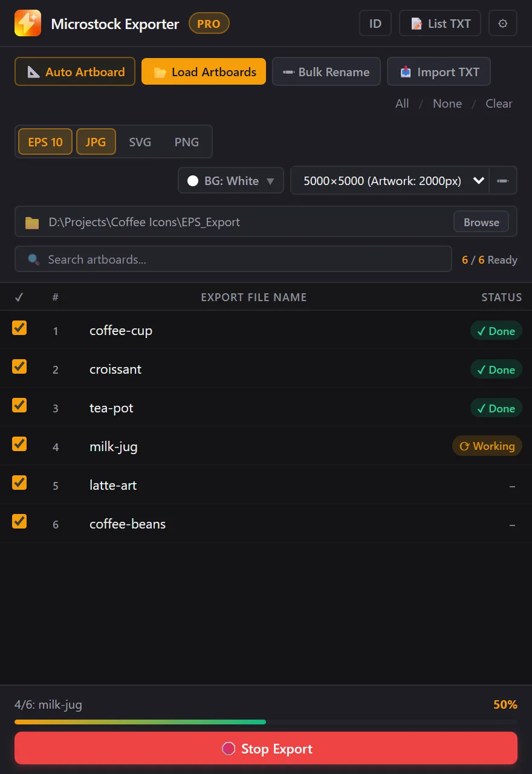
Task: Click the PRO badge
Action: click(x=209, y=24)
